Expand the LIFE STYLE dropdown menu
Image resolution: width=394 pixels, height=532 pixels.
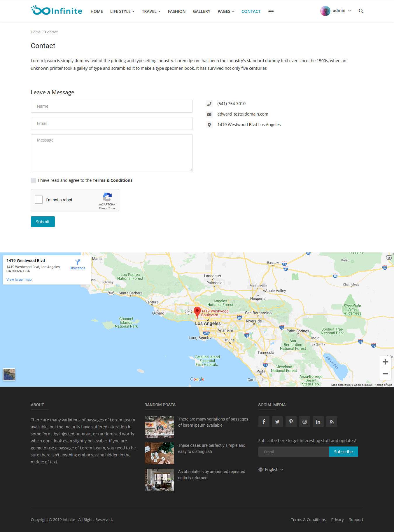coord(122,11)
